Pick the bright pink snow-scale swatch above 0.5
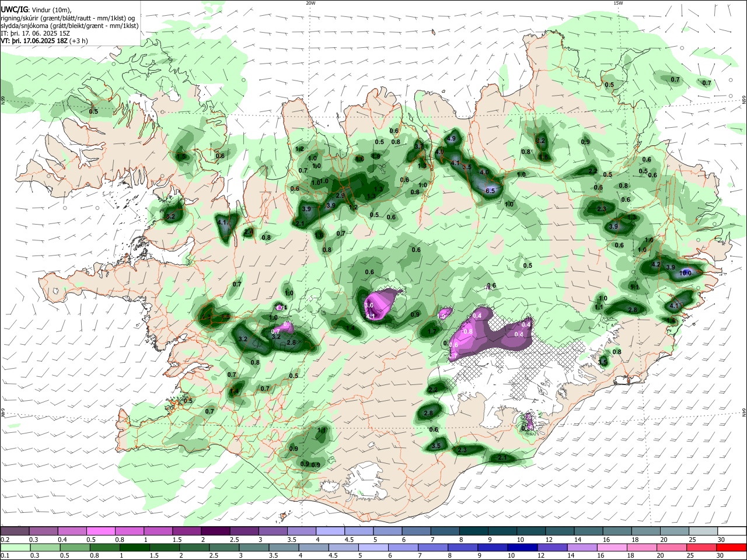747x560 pixels. [x=100, y=531]
